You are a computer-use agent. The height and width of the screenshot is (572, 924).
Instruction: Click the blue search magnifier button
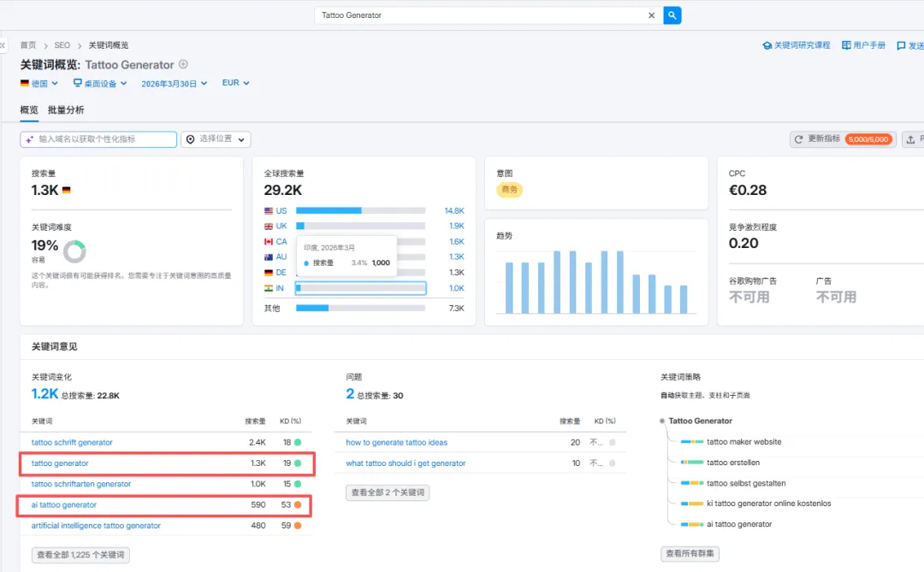[672, 15]
